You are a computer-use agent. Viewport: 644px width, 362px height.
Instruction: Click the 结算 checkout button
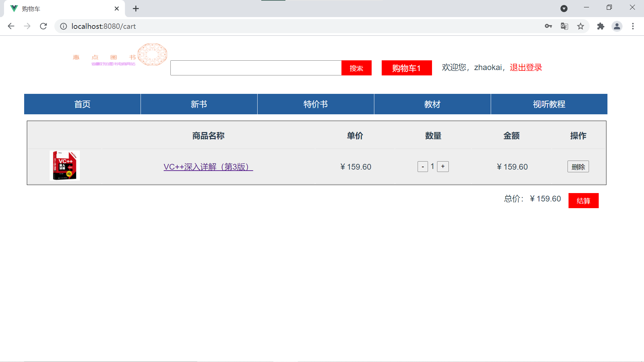583,200
